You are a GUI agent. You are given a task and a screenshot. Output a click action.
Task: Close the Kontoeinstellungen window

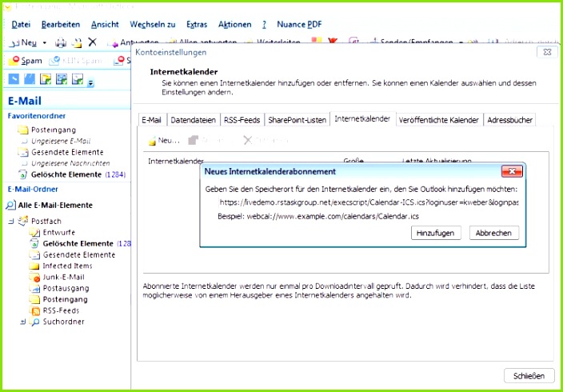click(x=547, y=52)
